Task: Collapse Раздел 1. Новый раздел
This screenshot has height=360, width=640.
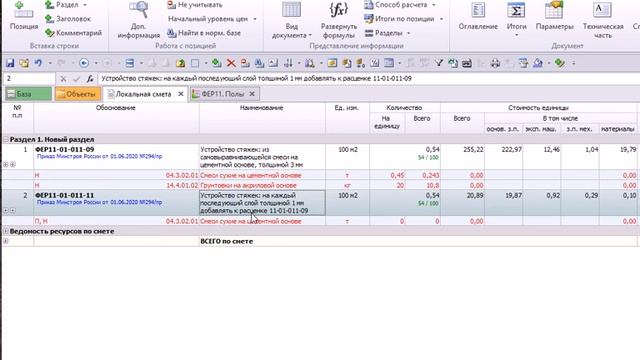Action: click(6, 140)
